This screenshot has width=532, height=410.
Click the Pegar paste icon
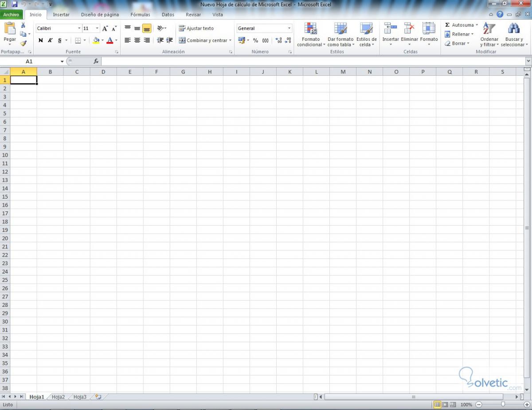click(10, 29)
